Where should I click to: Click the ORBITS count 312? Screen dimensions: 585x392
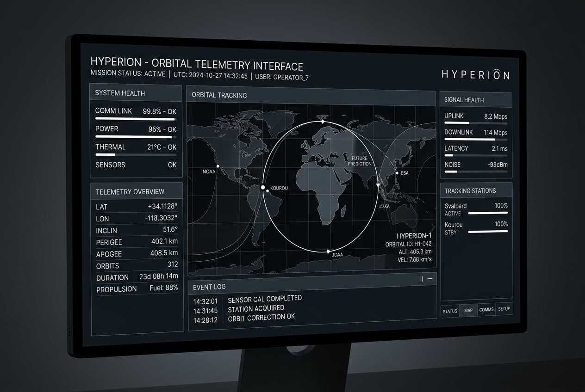(173, 264)
